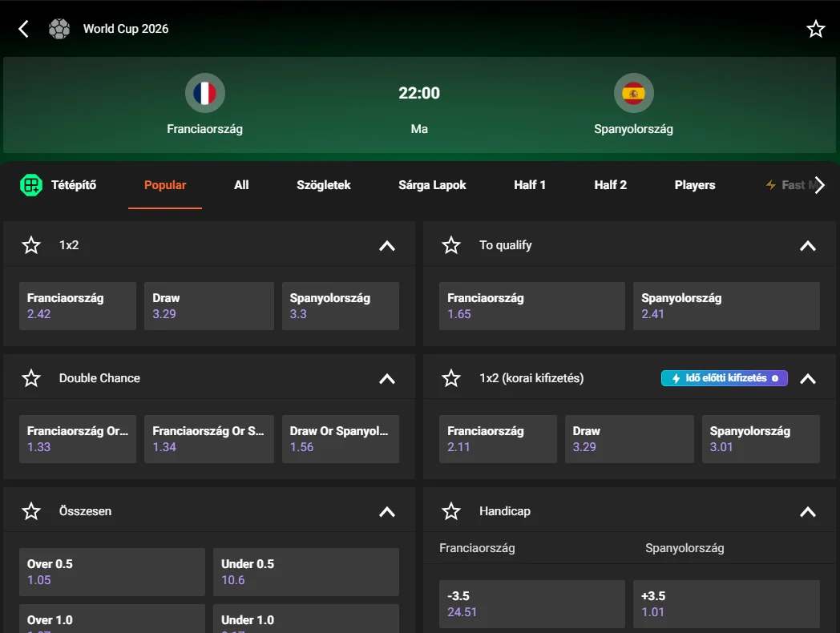Open the Sárga Lapok tab

pyautogui.click(x=432, y=185)
